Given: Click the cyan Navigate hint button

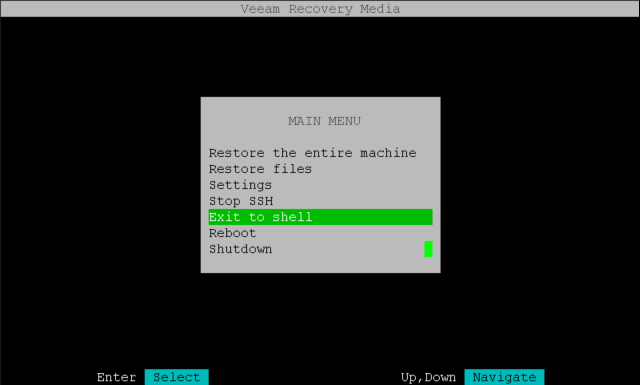Looking at the screenshot, I should (504, 377).
